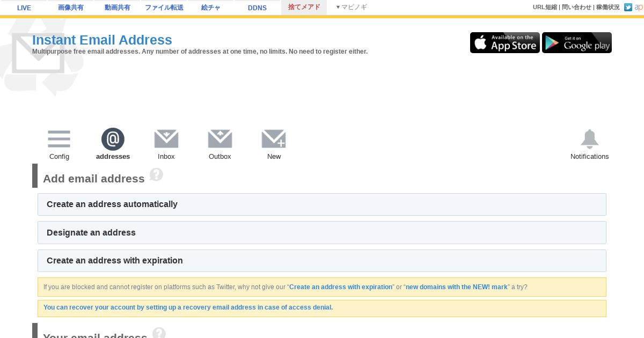Click the Instant Email Address title link
The width and height of the screenshot is (644, 338).
pos(102,40)
